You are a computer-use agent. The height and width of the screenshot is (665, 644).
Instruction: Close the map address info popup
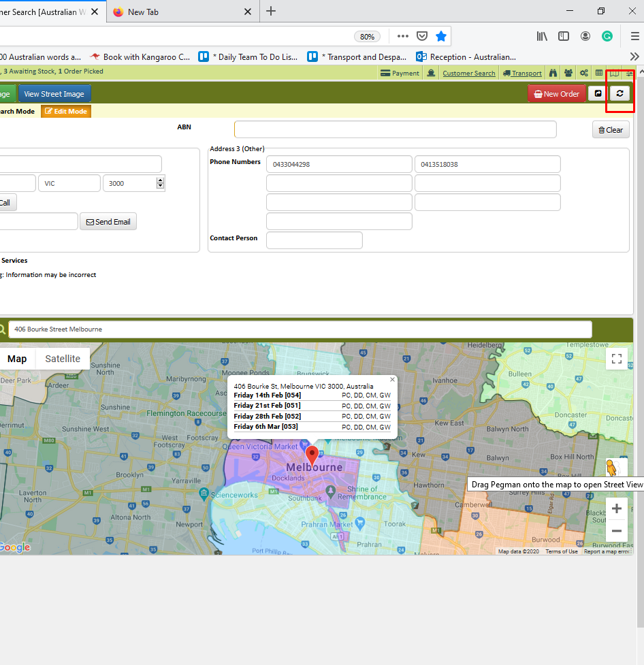[x=392, y=380]
